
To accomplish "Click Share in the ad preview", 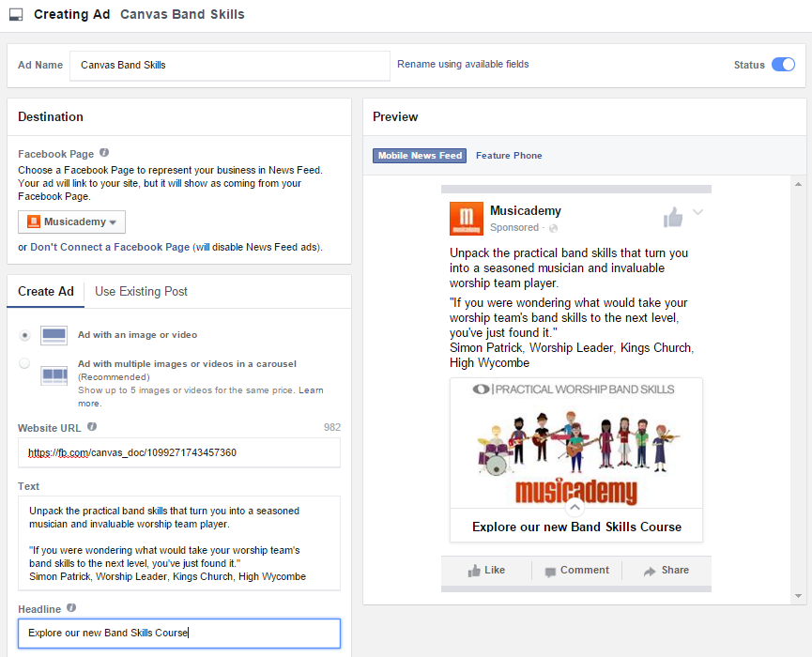I will point(666,570).
